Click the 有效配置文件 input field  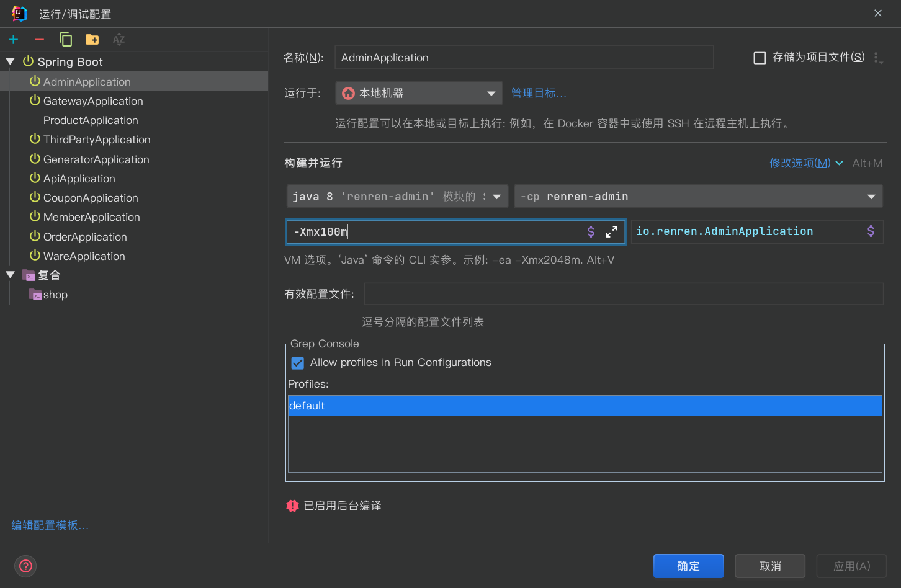click(624, 294)
